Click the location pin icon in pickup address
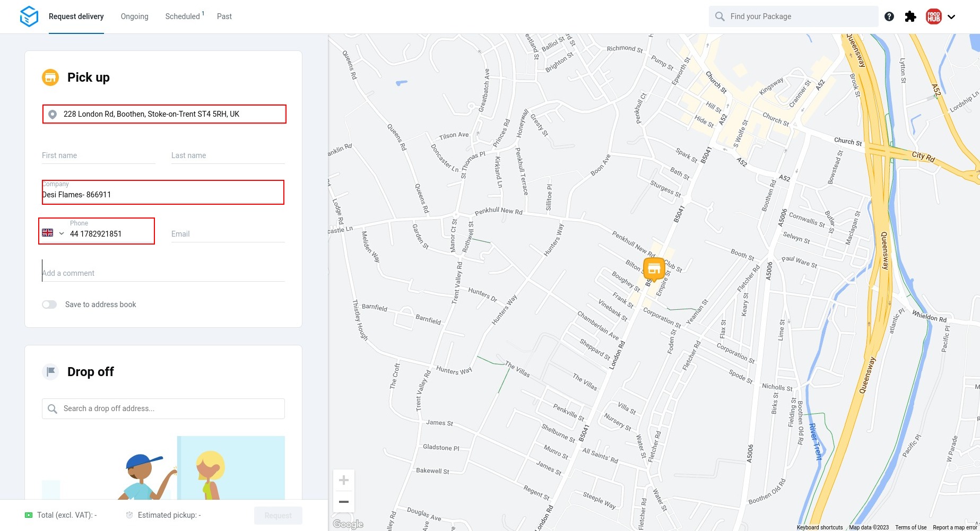Viewport: 980px width, 531px height. point(53,114)
